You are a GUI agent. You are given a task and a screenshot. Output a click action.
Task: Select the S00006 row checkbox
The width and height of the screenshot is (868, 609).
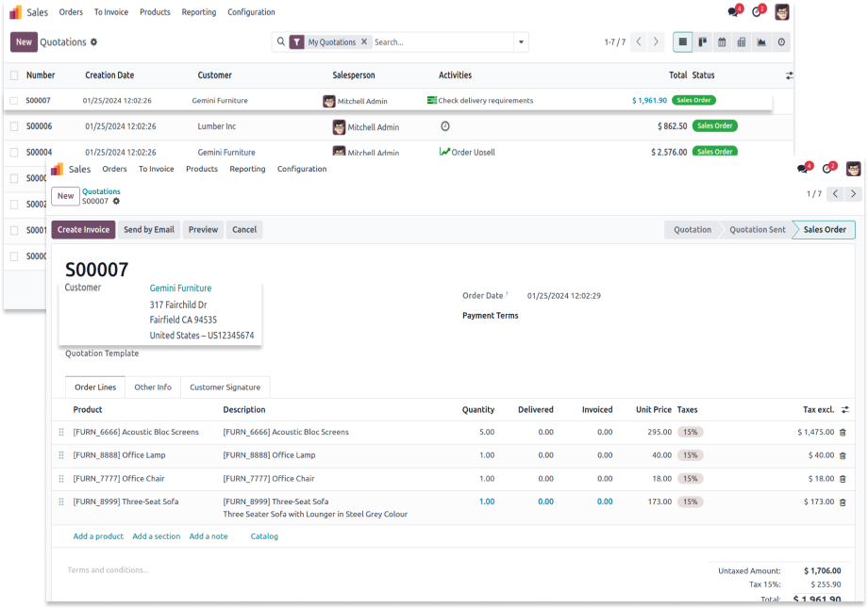pyautogui.click(x=14, y=126)
